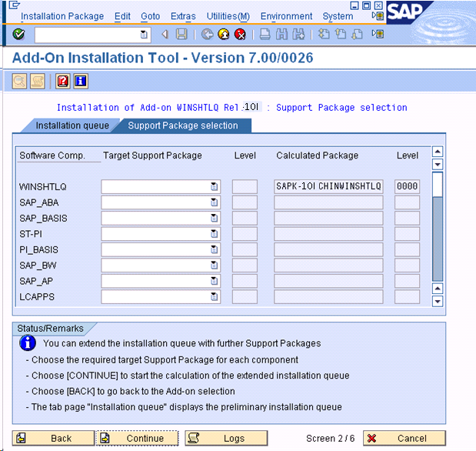Click the small icon beside window controls
The width and height of the screenshot is (476, 451).
point(378,15)
